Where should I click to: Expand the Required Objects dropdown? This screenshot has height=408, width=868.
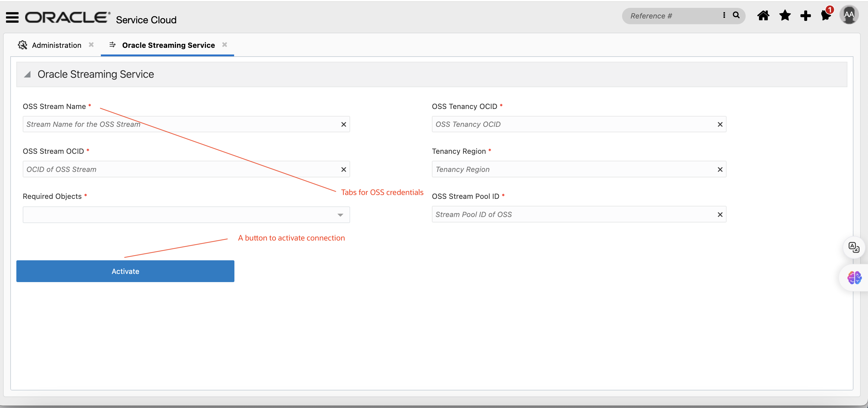(x=340, y=215)
